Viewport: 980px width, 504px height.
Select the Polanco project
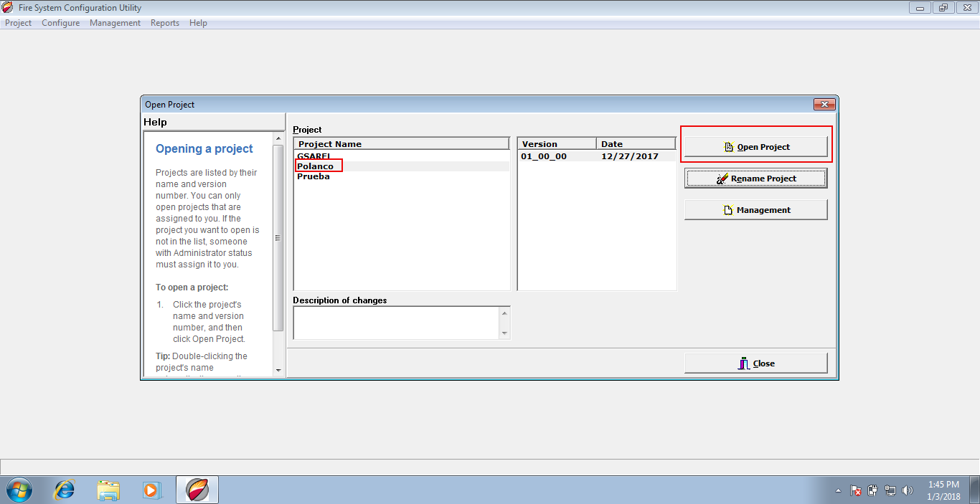315,166
